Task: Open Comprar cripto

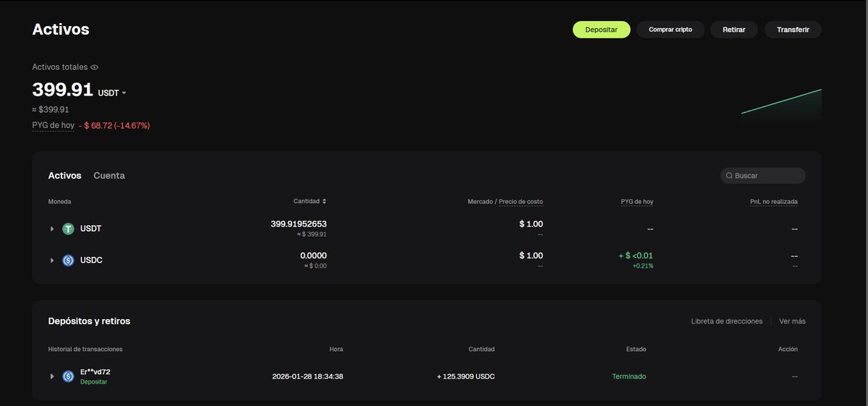Action: (x=670, y=30)
